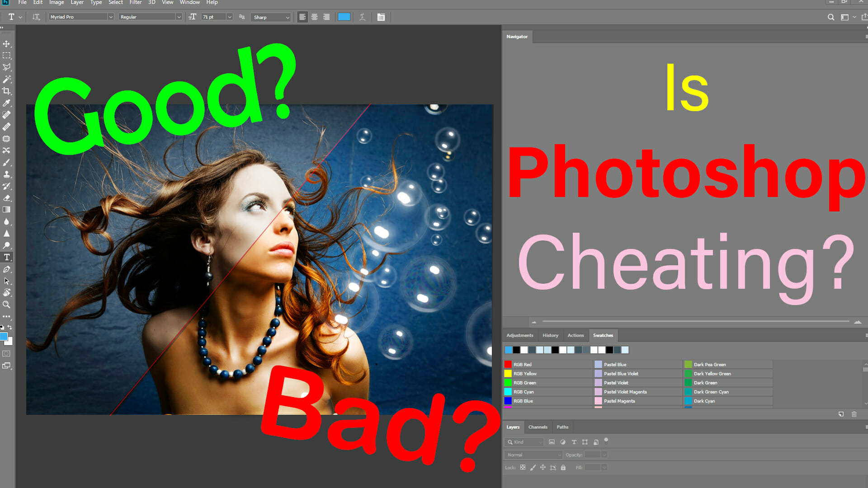Click the text color swatch in options bar
This screenshot has height=488, width=868.
coord(344,17)
